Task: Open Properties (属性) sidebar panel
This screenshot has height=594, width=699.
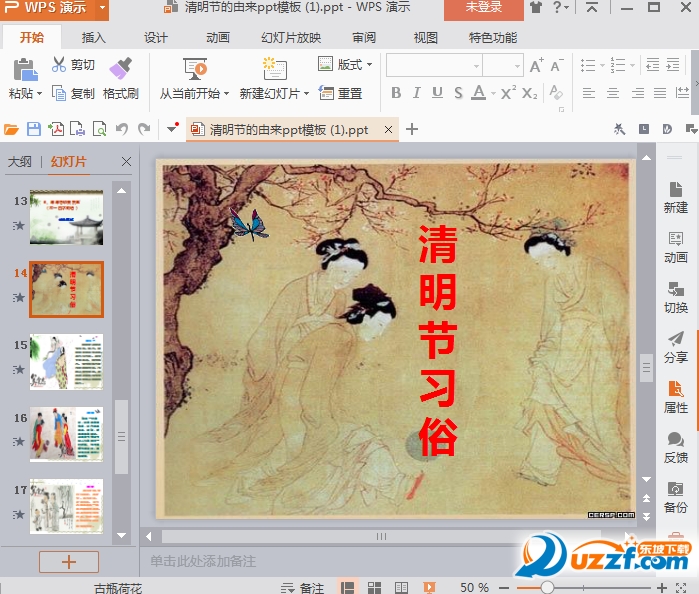Action: (675, 397)
